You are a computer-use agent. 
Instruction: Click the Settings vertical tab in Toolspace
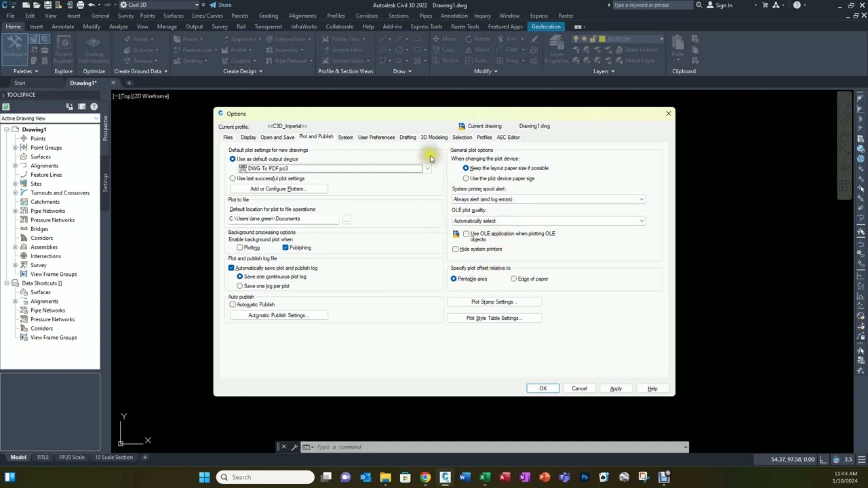(x=105, y=183)
